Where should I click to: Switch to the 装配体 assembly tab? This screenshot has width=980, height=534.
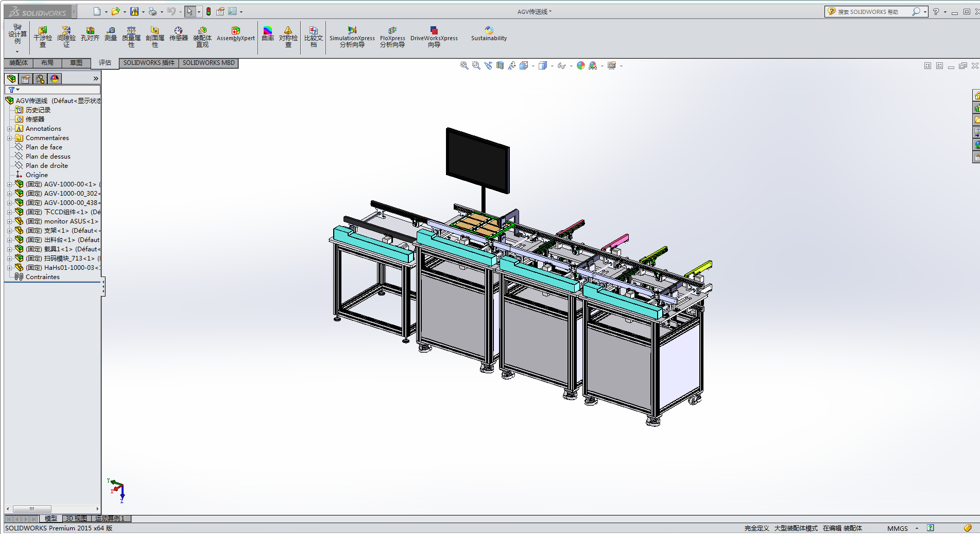pyautogui.click(x=19, y=63)
